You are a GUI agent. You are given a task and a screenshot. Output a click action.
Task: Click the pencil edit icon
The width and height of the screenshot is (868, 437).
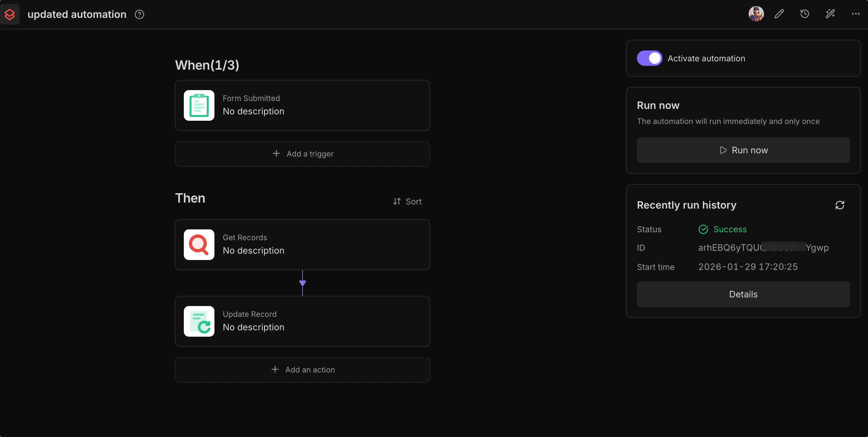click(x=779, y=14)
